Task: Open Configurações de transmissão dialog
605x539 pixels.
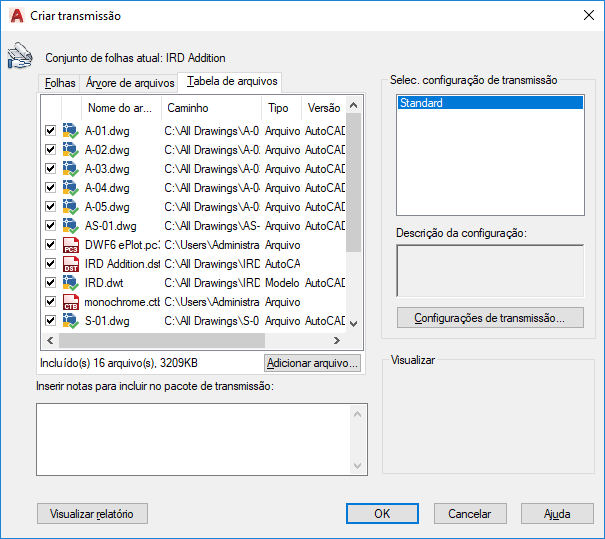Action: click(x=490, y=318)
